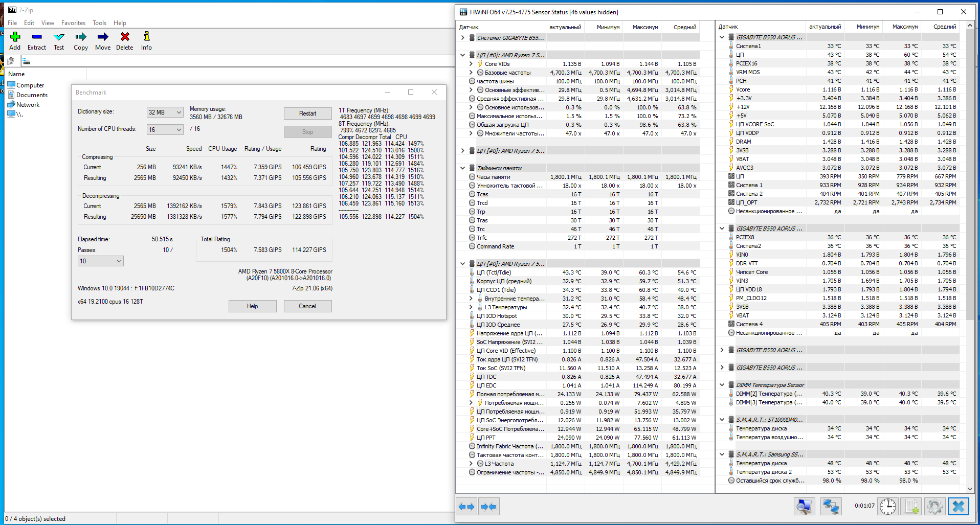Expand the Система: GIGABYTE B55... sensor group
The height and width of the screenshot is (525, 980).
pos(462,38)
